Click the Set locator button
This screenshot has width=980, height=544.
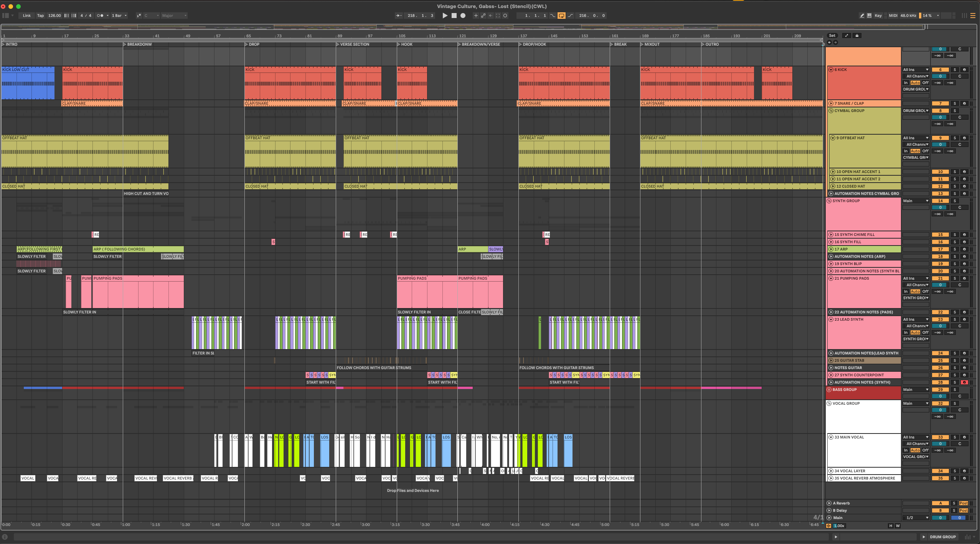tap(832, 36)
